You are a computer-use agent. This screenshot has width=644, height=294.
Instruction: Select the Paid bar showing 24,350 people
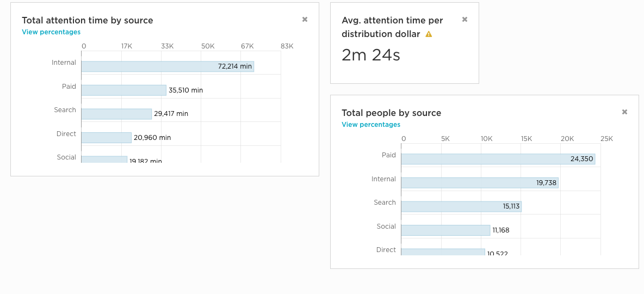tap(498, 159)
